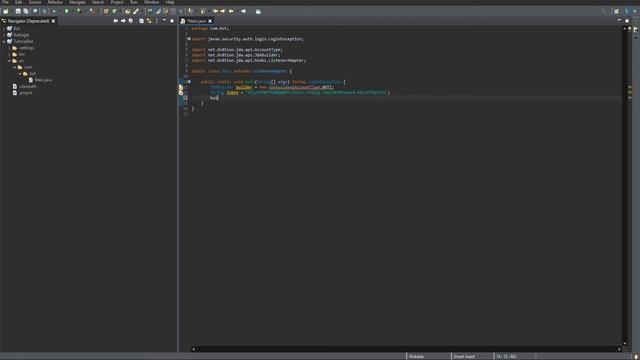
Task: Open the File menu
Action: (x=5, y=2)
